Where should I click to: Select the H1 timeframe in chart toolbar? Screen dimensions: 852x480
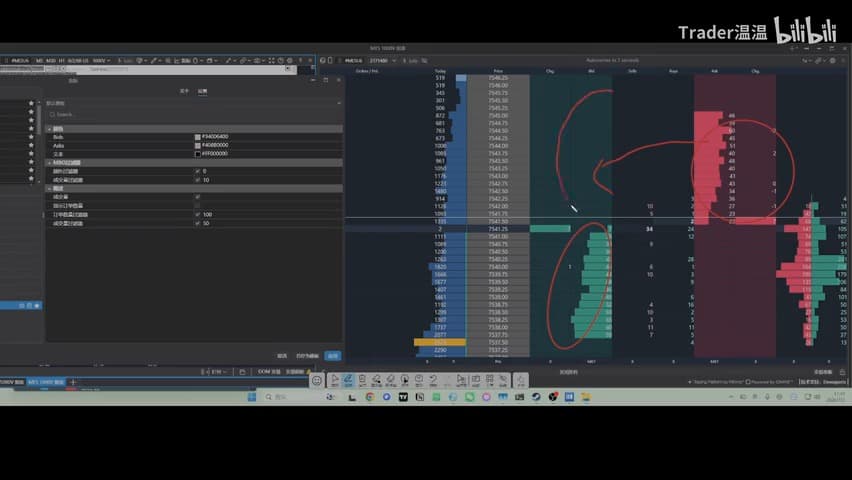click(x=61, y=60)
